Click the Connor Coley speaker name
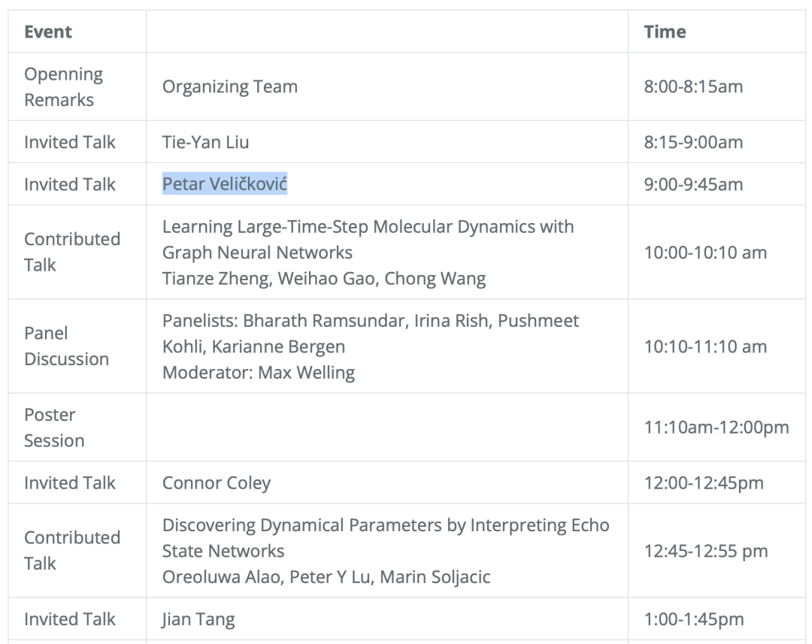812x644 pixels. click(216, 483)
